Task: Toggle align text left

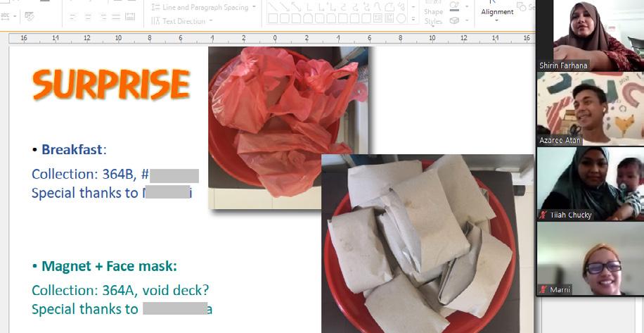Action: pos(72,17)
